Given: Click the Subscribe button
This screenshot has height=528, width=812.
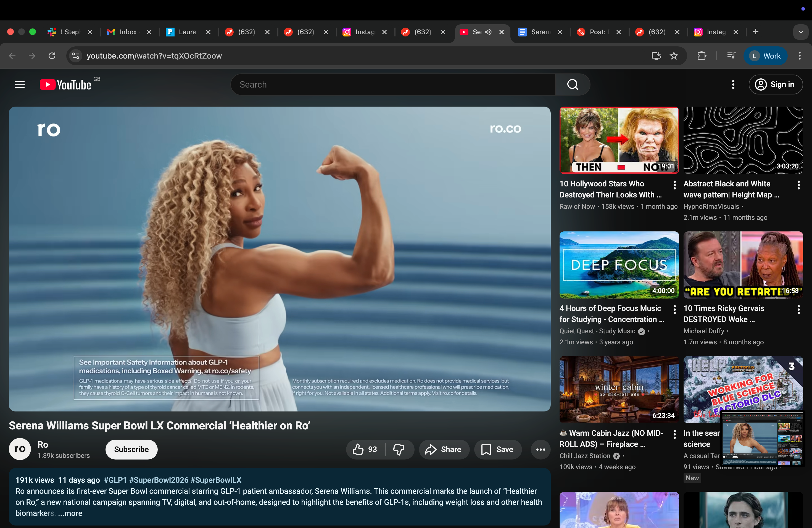Looking at the screenshot, I should pyautogui.click(x=131, y=449).
